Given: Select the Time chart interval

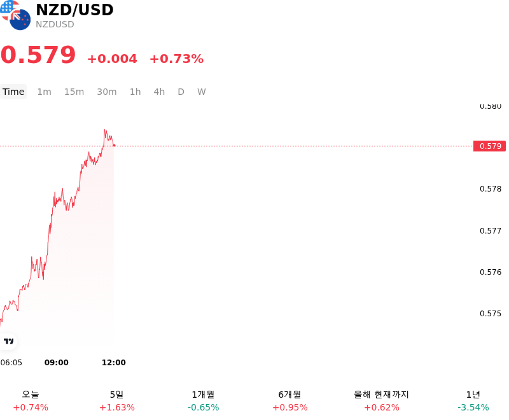Looking at the screenshot, I should 13,92.
